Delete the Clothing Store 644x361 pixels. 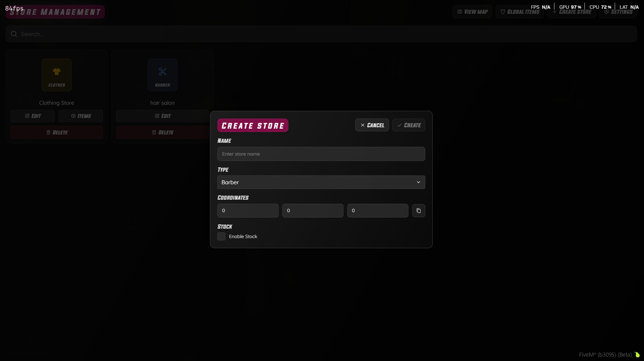coord(57,132)
